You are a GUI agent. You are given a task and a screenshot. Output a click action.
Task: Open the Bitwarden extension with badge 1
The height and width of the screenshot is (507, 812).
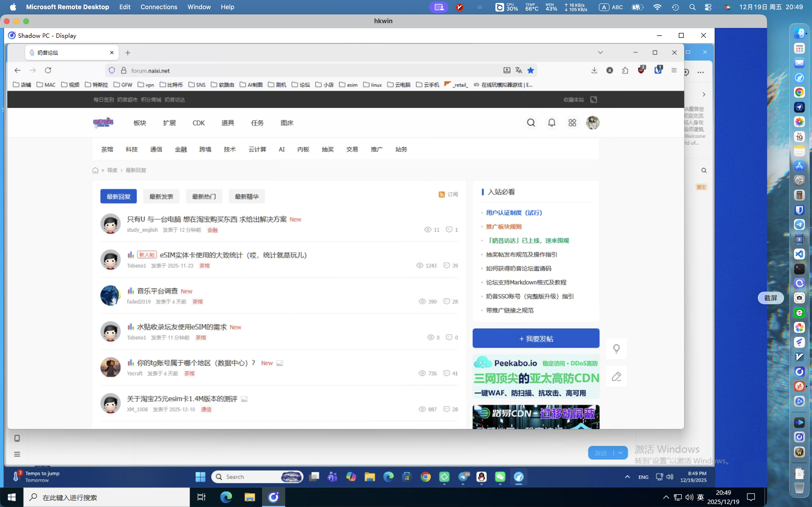click(658, 70)
